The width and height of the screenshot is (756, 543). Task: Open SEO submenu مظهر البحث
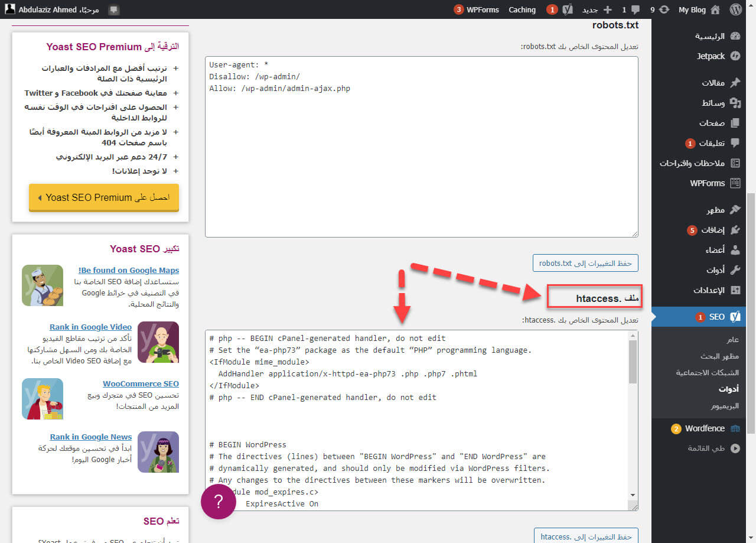pos(719,356)
